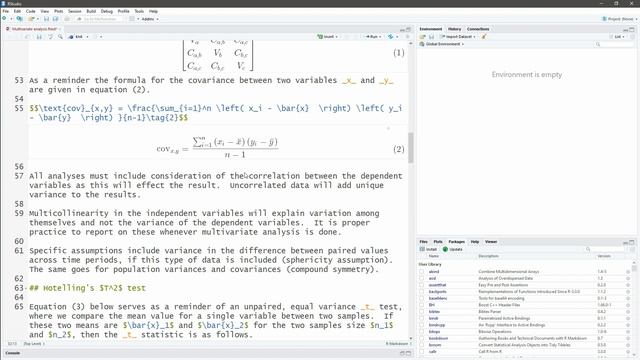640x360 pixels.
Task: Click the Save All documents icon
Action: tap(56, 19)
